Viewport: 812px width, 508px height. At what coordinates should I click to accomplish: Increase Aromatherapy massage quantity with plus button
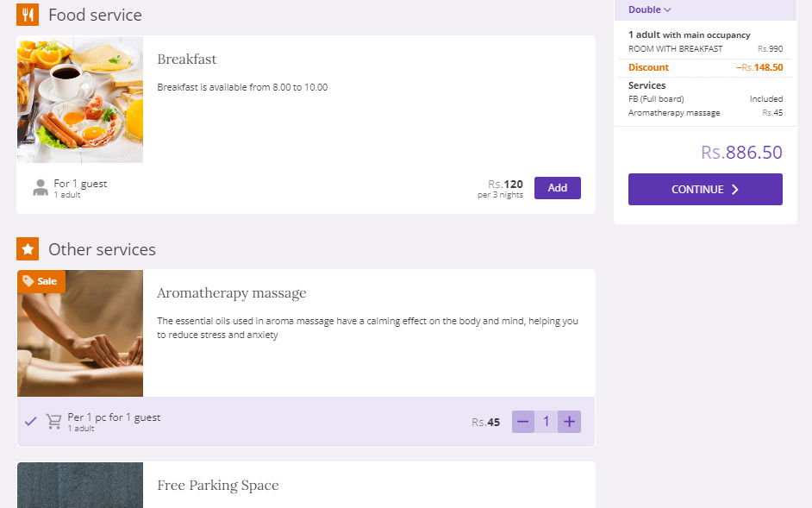pyautogui.click(x=569, y=422)
